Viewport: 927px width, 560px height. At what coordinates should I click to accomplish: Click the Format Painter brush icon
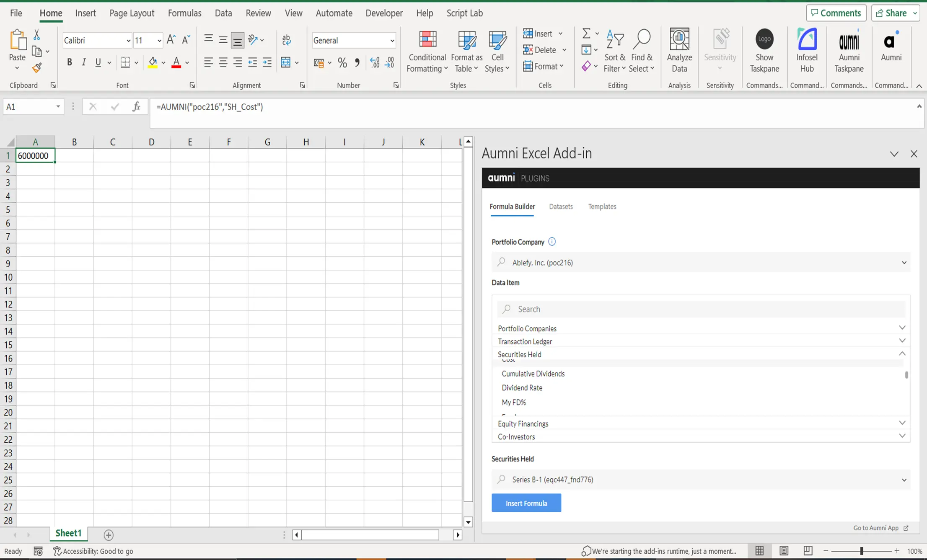tap(37, 67)
